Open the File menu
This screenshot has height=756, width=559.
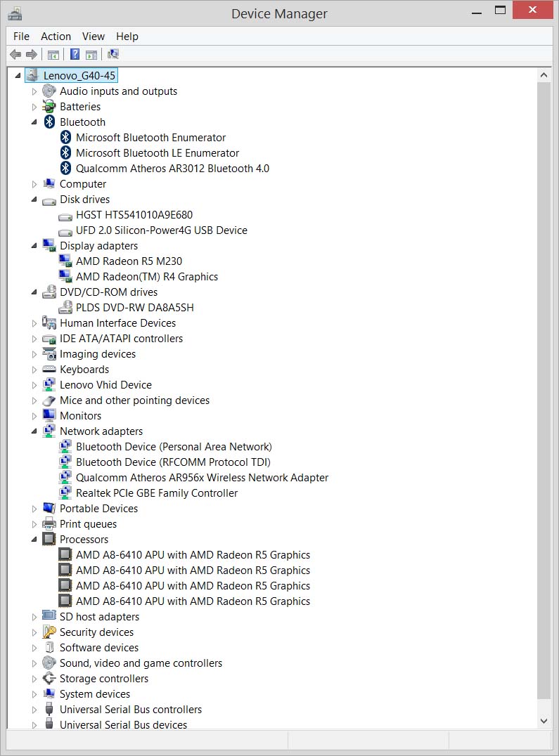[21, 36]
